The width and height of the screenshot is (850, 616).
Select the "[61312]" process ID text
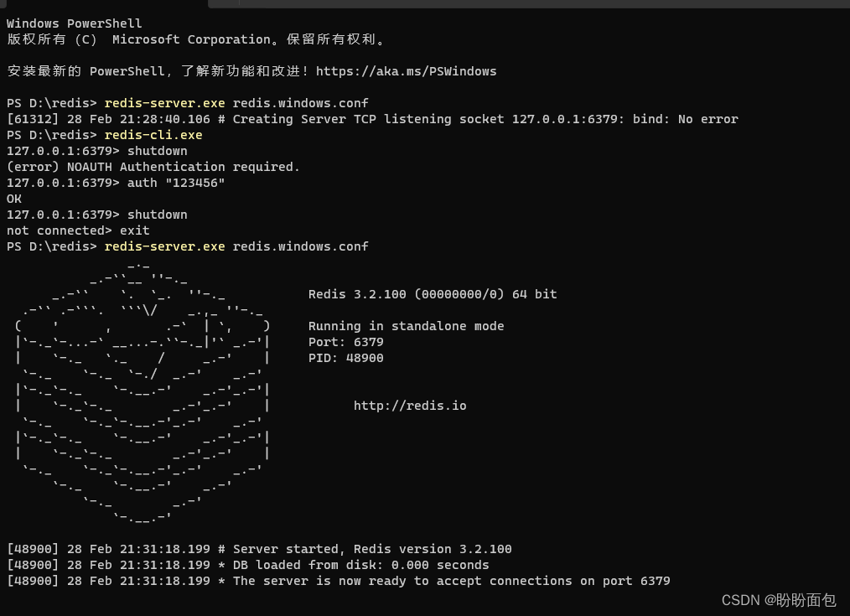pyautogui.click(x=33, y=119)
